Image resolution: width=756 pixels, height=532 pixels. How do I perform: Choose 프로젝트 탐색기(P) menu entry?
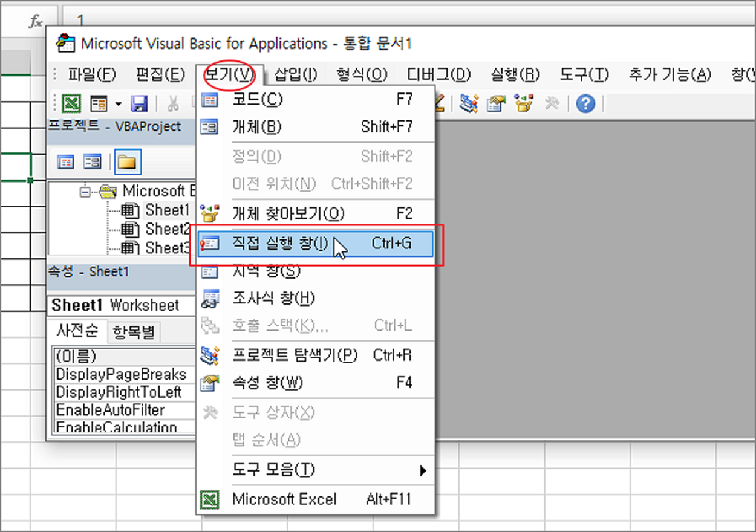[x=315, y=355]
